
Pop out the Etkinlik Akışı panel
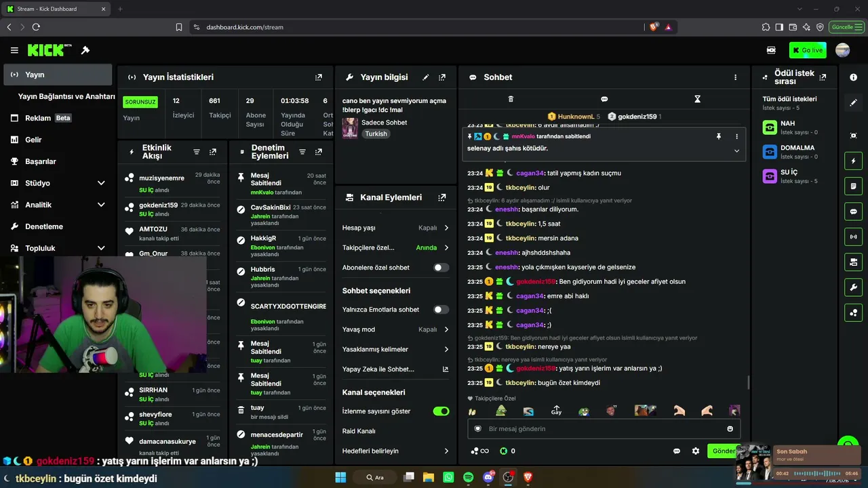click(x=213, y=152)
